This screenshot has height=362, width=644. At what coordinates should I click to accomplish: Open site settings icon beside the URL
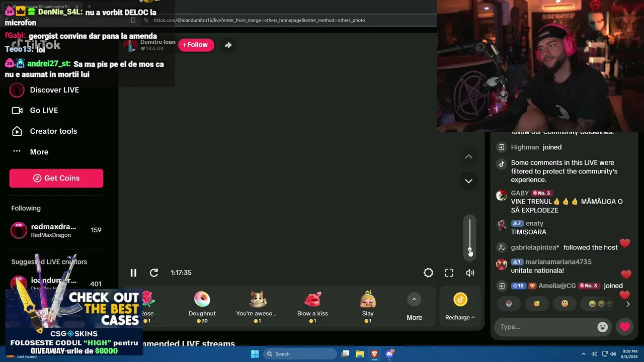146,20
